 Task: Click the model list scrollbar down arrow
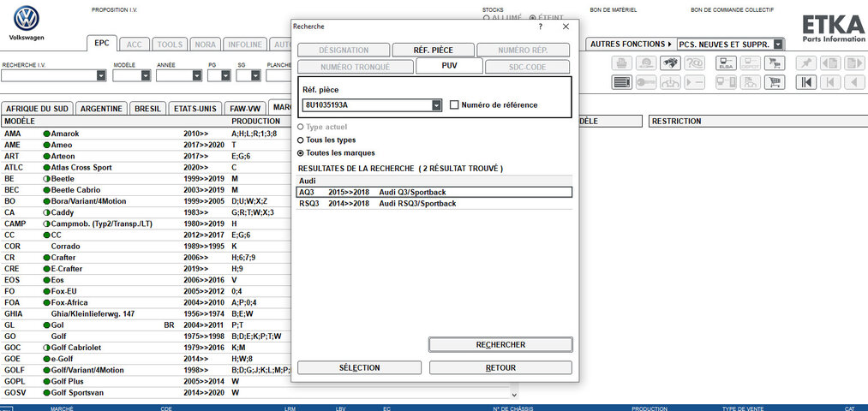(514, 395)
